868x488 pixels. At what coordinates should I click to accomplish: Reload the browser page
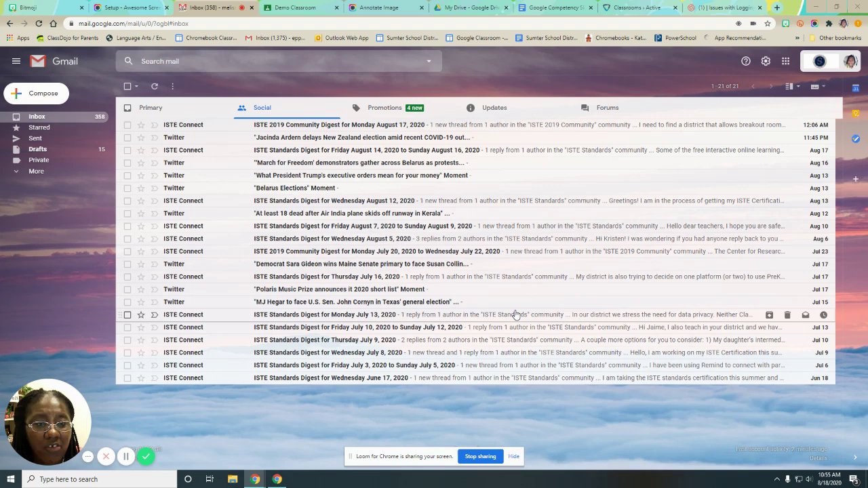tap(39, 23)
